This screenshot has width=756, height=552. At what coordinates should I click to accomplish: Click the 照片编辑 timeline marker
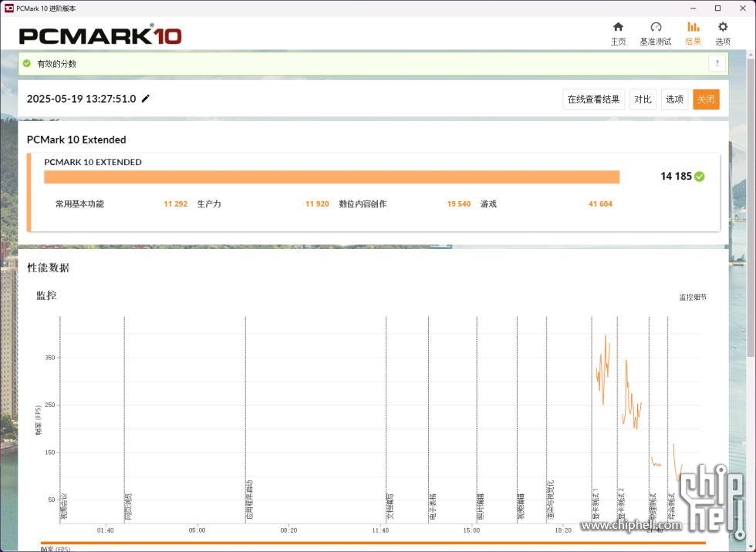click(x=481, y=507)
